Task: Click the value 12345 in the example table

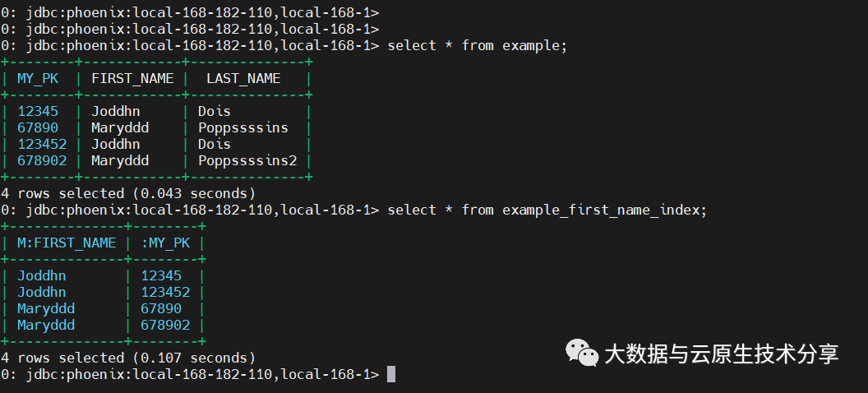Action: (38, 111)
